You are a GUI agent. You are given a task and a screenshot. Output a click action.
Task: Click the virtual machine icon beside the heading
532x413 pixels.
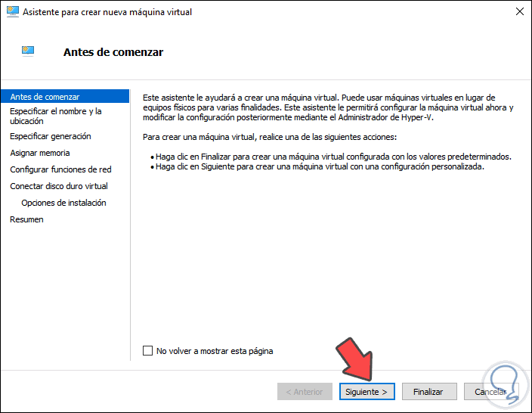click(x=29, y=51)
